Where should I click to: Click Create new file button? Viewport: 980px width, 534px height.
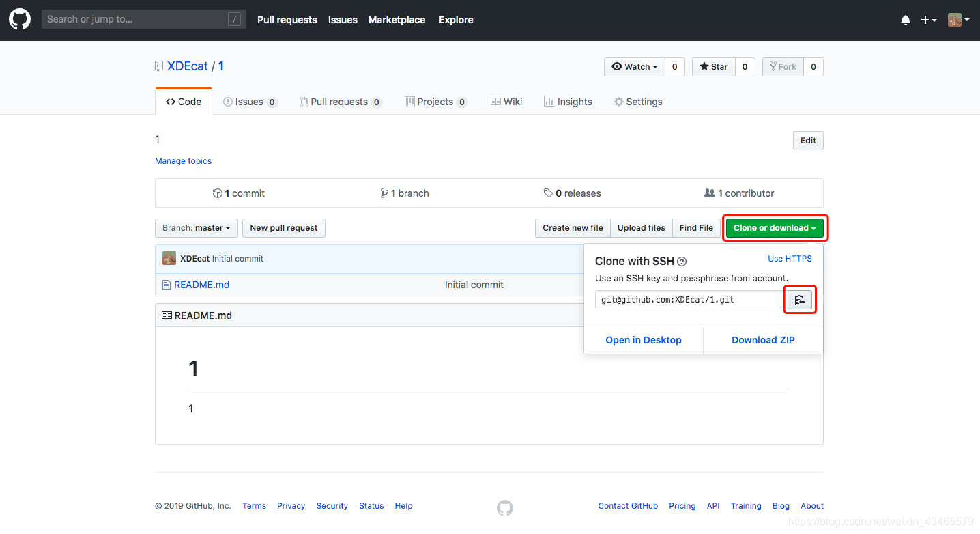click(573, 228)
